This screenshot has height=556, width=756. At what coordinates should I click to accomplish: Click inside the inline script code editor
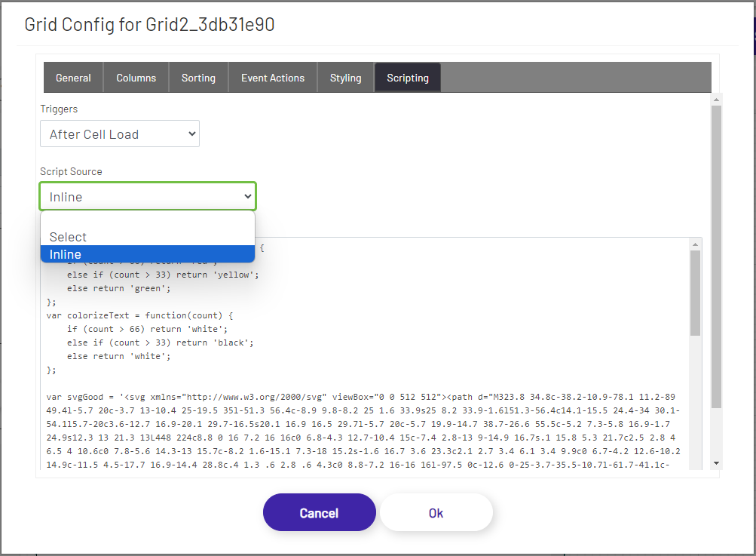[x=377, y=355]
